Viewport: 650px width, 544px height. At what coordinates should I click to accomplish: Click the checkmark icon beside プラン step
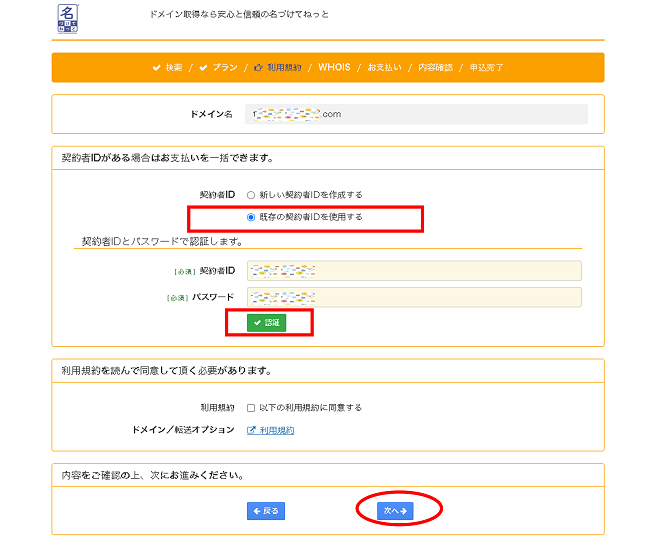click(204, 68)
